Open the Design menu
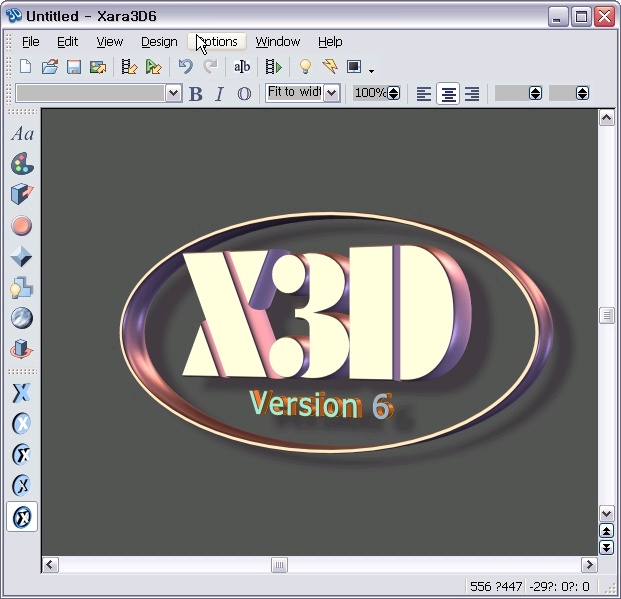Screen dimensions: 621x599 (x=159, y=42)
